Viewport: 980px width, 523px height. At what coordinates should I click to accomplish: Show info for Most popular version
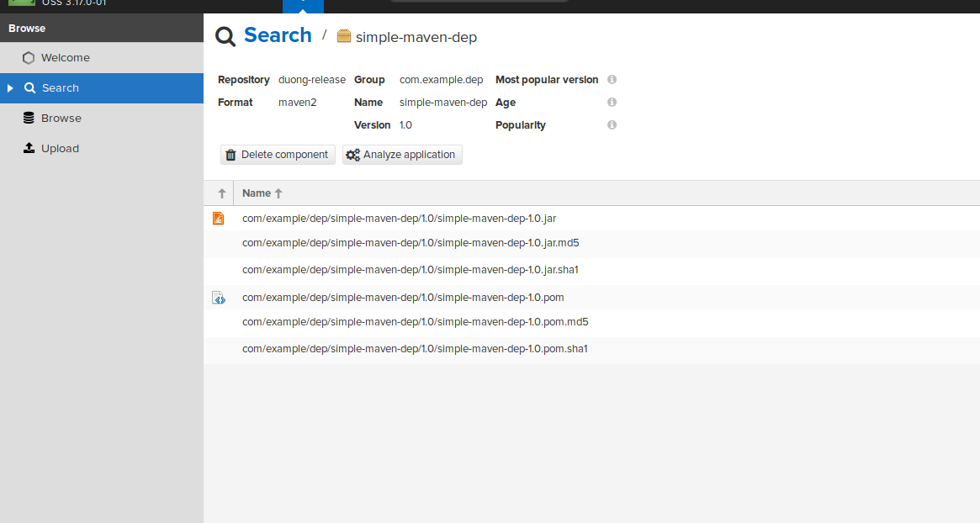tap(612, 79)
